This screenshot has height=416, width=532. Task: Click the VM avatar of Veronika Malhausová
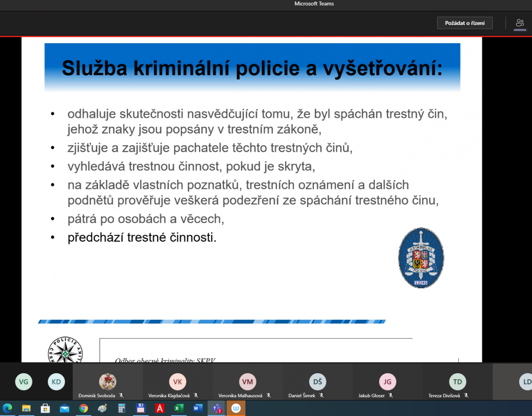coord(247,381)
